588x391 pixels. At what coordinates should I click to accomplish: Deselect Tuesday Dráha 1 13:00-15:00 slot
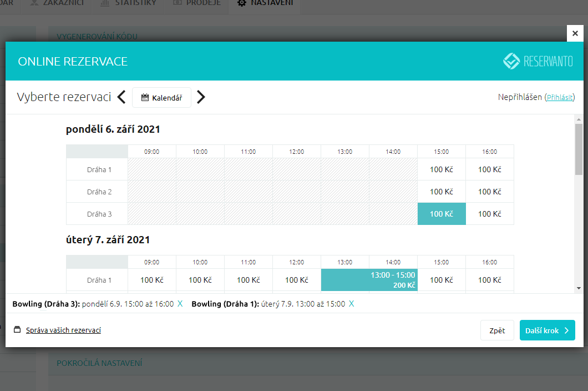(369, 280)
